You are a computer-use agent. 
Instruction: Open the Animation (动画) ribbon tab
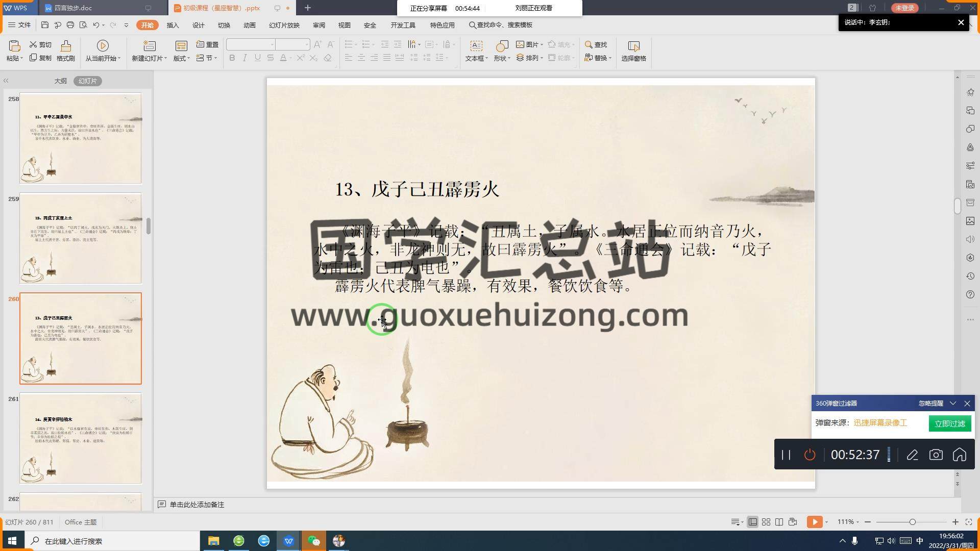[249, 25]
